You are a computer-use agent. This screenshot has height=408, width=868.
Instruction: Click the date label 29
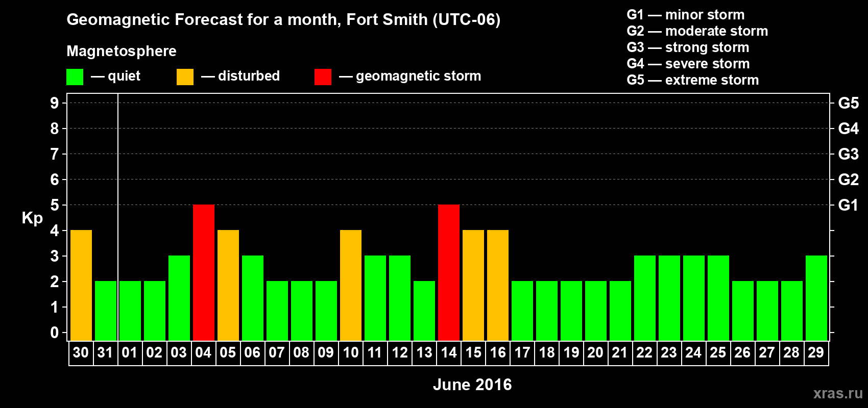(816, 353)
